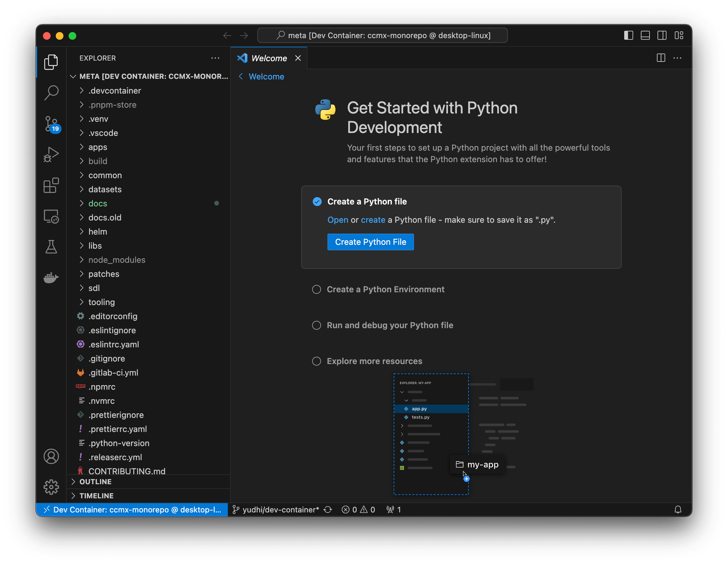Open the Search panel in Activity Bar

51,92
